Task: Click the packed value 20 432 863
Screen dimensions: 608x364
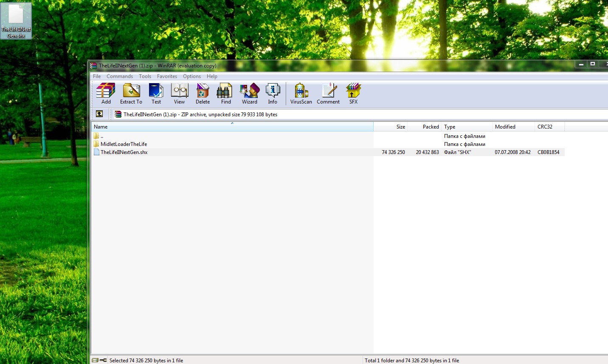Action: click(x=427, y=152)
